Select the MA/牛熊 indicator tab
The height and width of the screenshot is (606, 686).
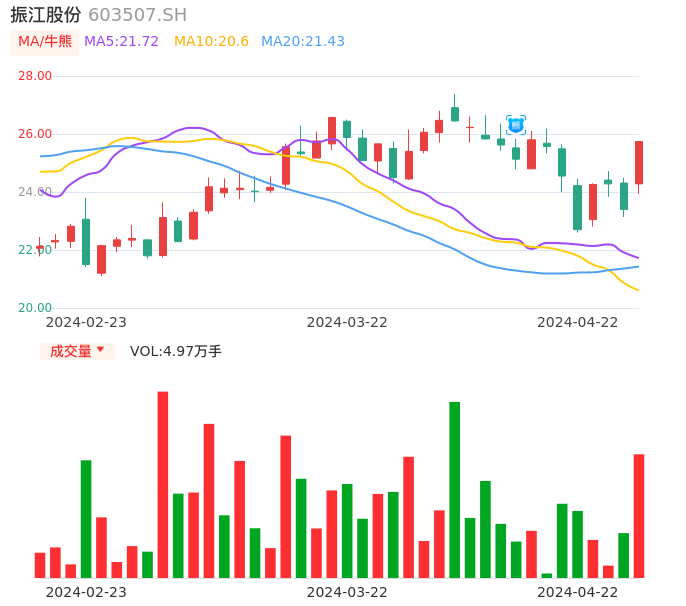[45, 42]
